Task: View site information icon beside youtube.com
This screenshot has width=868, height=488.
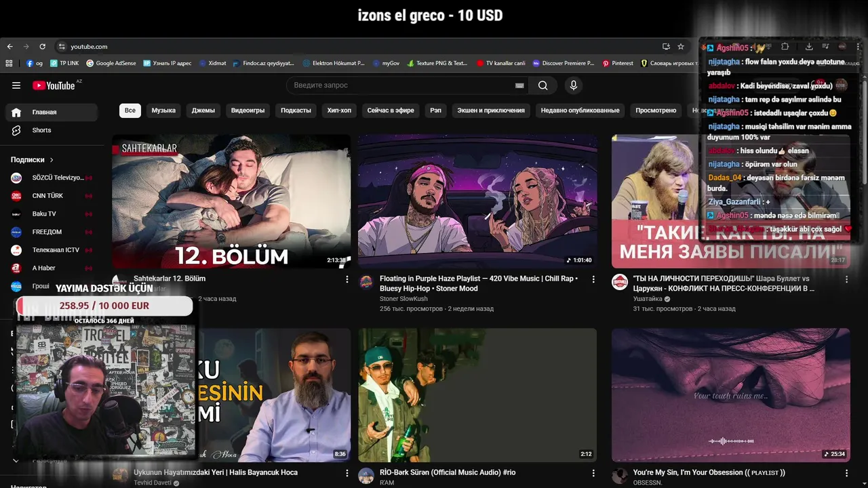Action: [x=62, y=47]
